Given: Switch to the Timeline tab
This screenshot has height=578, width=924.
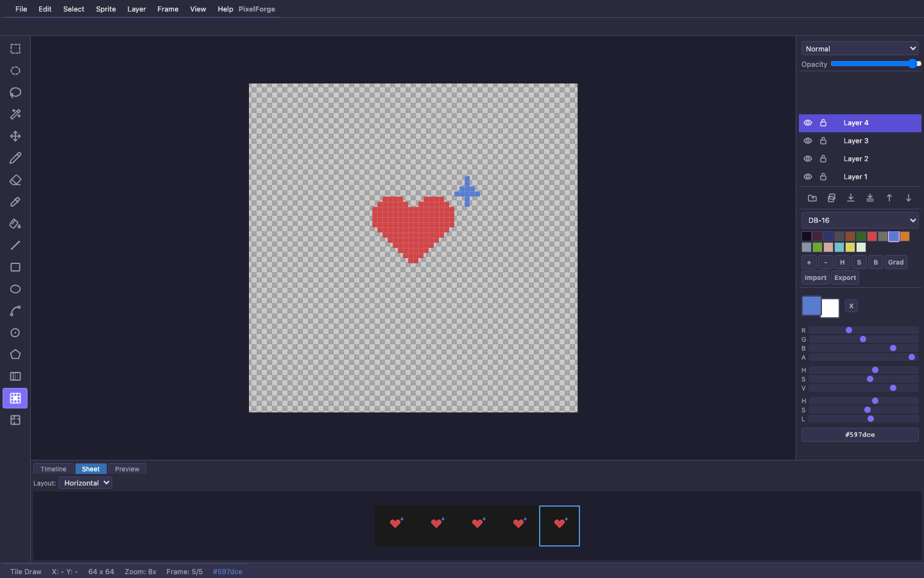Looking at the screenshot, I should (53, 469).
